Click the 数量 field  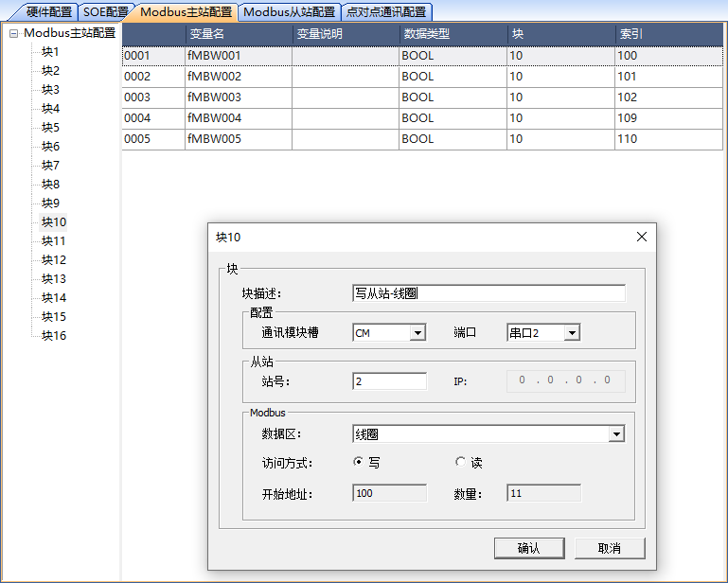tap(543, 493)
